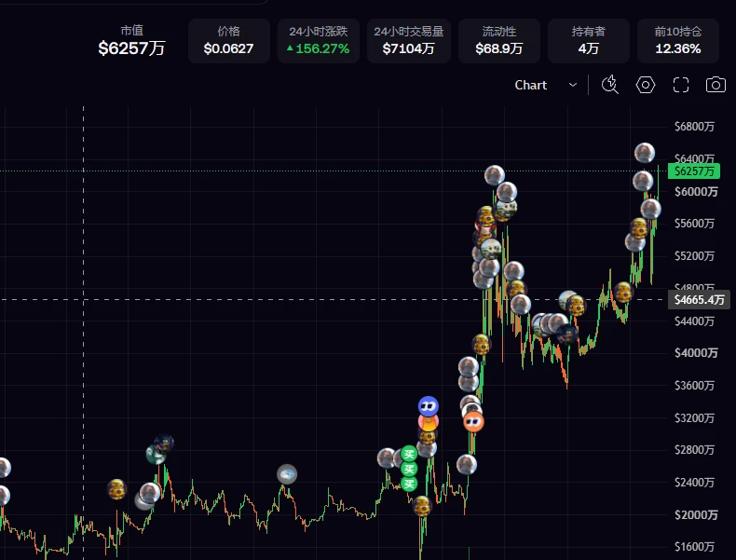Click the $6000万 axis label

[696, 192]
